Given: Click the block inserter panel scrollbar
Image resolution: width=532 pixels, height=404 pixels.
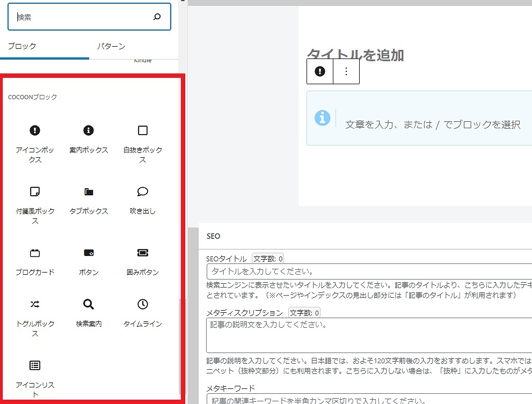Looking at the screenshot, I should click(180, 346).
